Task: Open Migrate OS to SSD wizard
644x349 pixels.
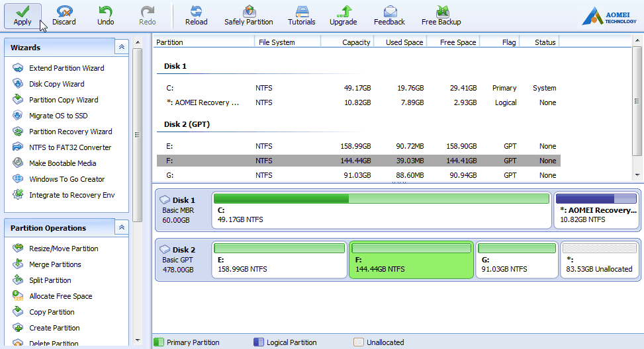Action: point(58,116)
